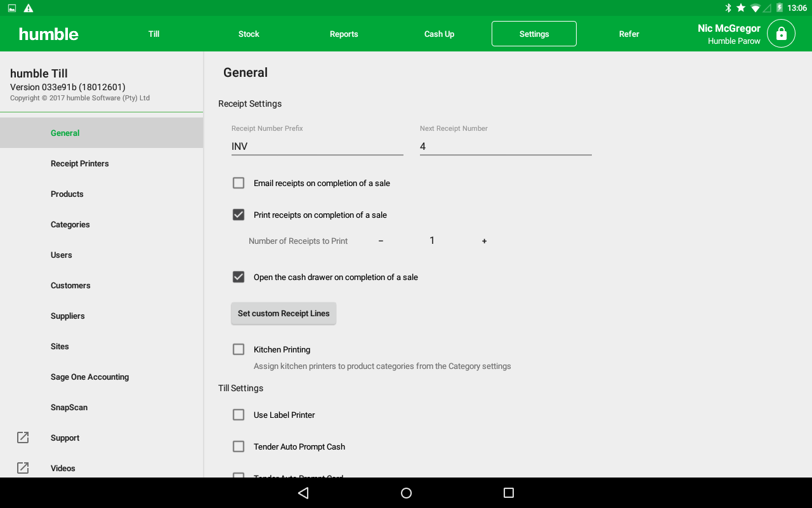
Task: Tap the Android home circle button
Action: click(x=406, y=493)
